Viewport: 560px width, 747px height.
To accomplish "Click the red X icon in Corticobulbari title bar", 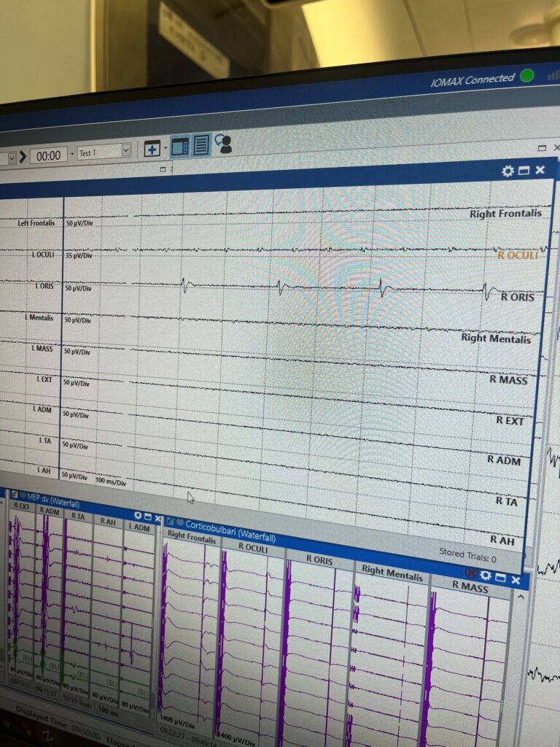I will coord(472,572).
